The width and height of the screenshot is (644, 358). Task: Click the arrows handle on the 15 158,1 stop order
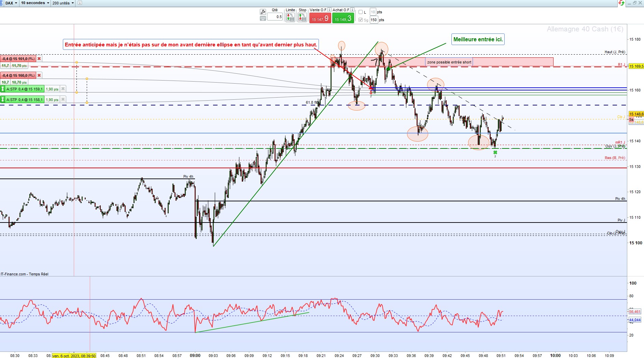(x=3, y=100)
